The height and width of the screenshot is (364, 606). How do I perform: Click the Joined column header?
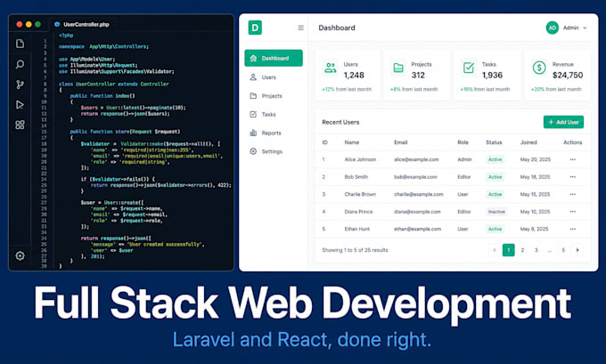point(528,142)
